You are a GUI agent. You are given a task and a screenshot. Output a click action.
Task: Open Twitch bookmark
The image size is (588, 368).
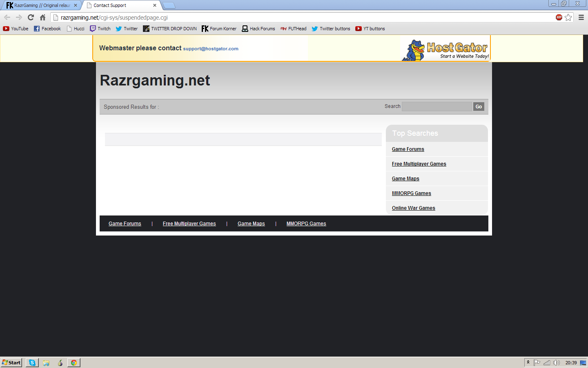100,29
